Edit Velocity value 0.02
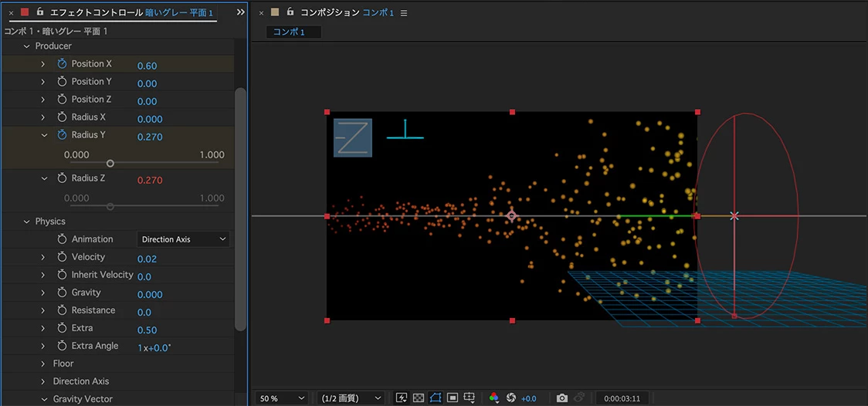 [147, 259]
